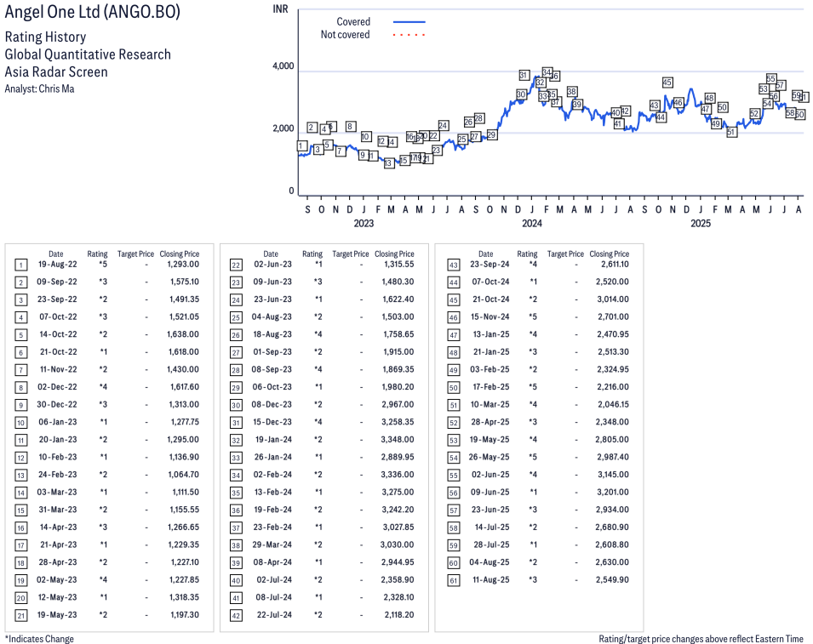This screenshot has height=644, width=813.
Task: Click marker 1 on the price chart
Action: pos(301,146)
